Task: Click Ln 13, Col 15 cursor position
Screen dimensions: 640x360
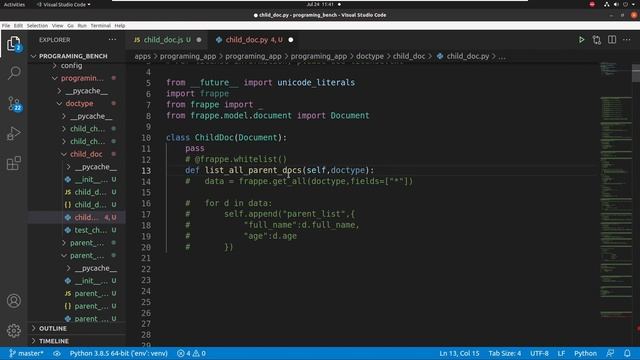Action: point(459,353)
